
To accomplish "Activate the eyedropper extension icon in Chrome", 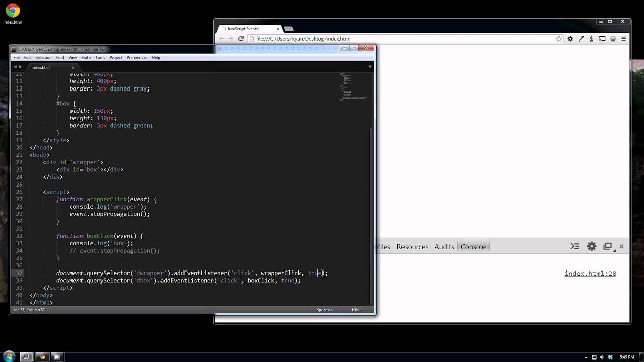I will 581,39.
